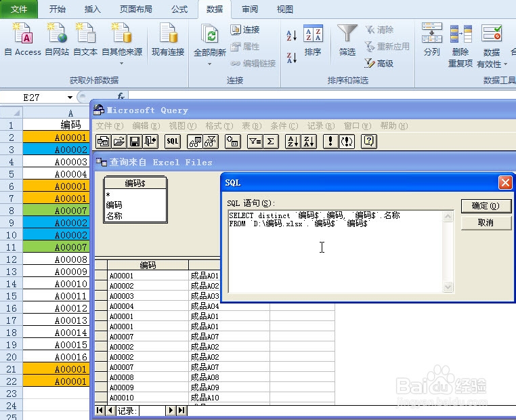This screenshot has height=420, width=516.
Task: Expand Refresh All dropdown arrow
Action: (x=210, y=64)
